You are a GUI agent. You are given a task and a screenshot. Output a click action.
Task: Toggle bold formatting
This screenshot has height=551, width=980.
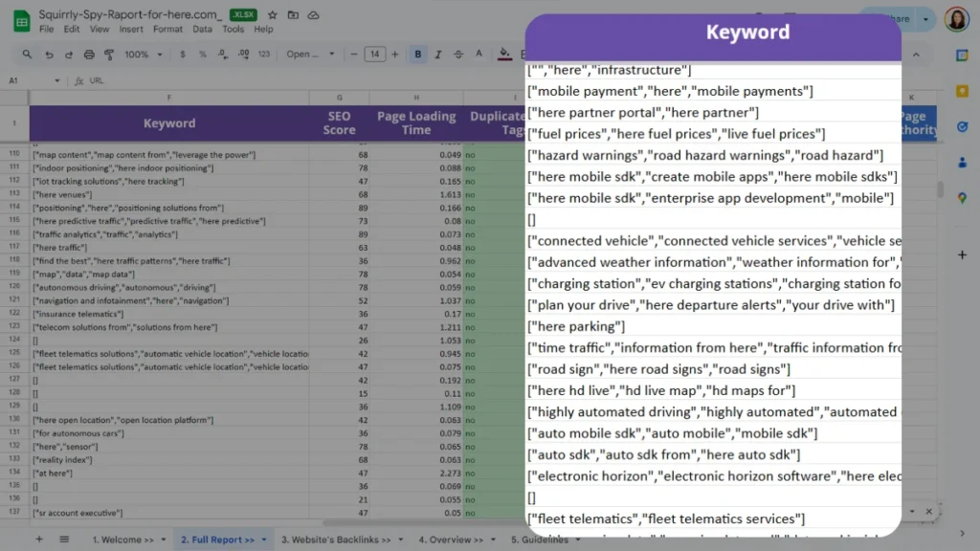[x=418, y=55]
